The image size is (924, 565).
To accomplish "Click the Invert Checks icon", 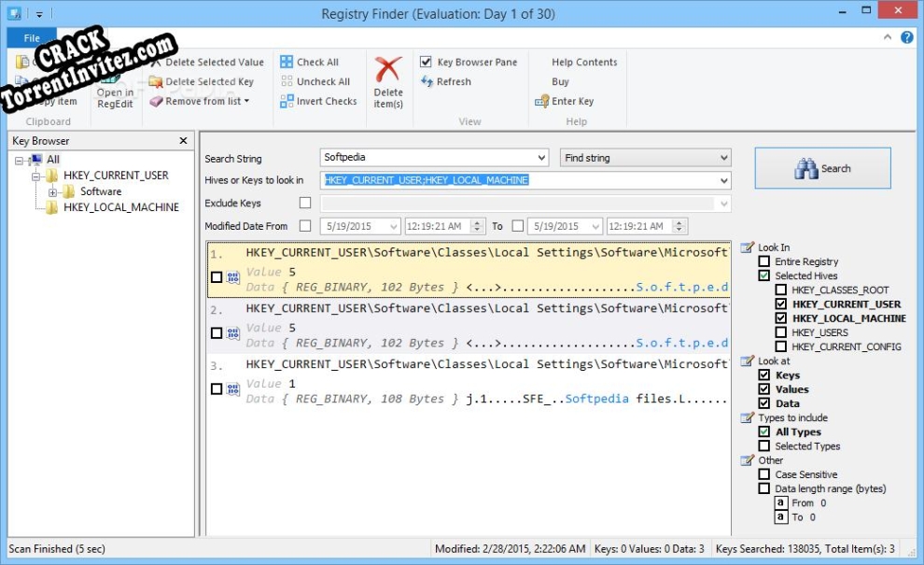I will pos(287,101).
